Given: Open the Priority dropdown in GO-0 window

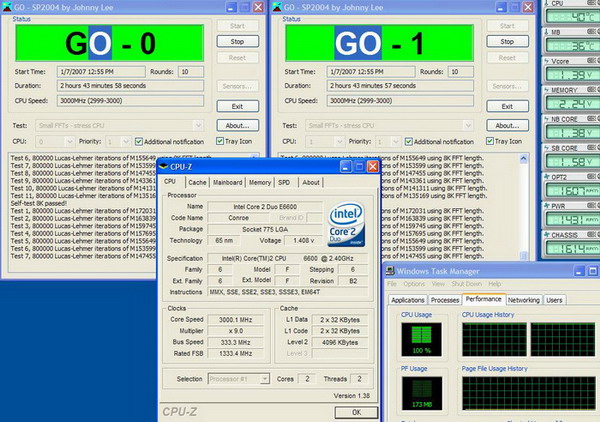Looking at the screenshot, I should click(126, 142).
